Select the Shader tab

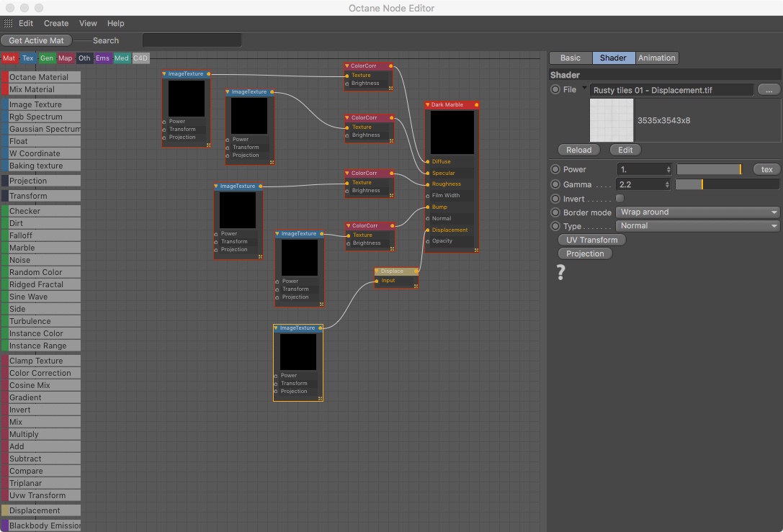pos(613,58)
